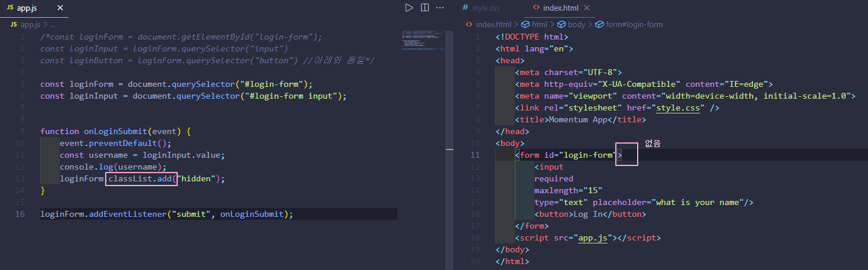
Task: Click the 'const loginForm = document.querySelector' line
Action: tap(176, 84)
